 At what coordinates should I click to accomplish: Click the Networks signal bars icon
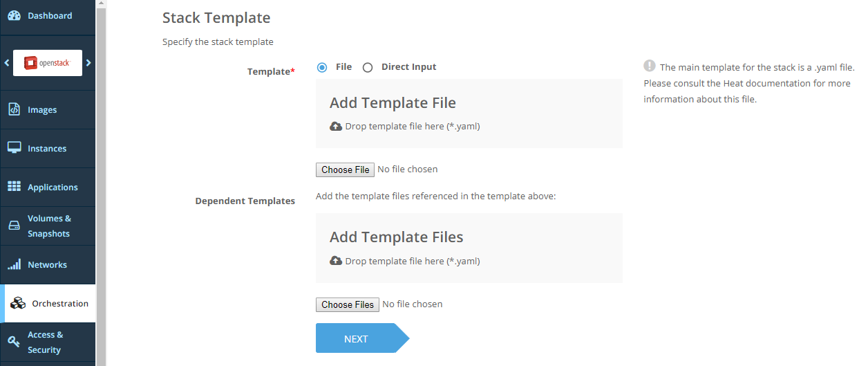click(x=14, y=265)
